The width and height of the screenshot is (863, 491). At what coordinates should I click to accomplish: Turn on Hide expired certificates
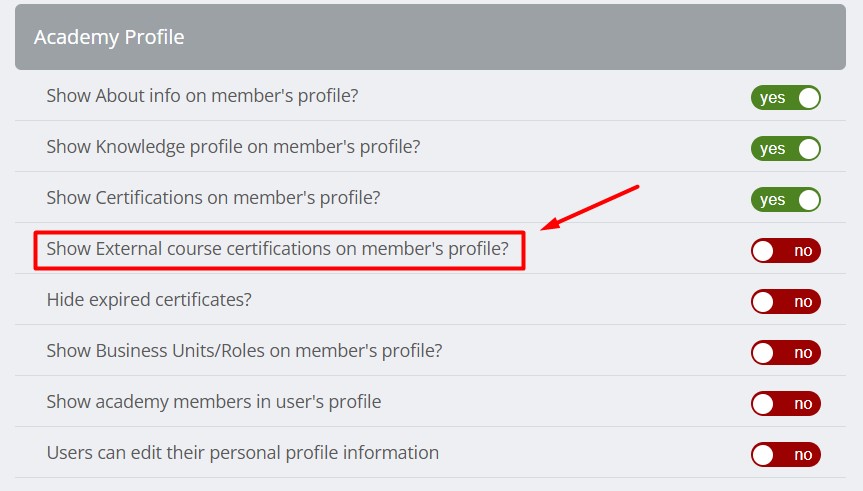[x=786, y=301]
